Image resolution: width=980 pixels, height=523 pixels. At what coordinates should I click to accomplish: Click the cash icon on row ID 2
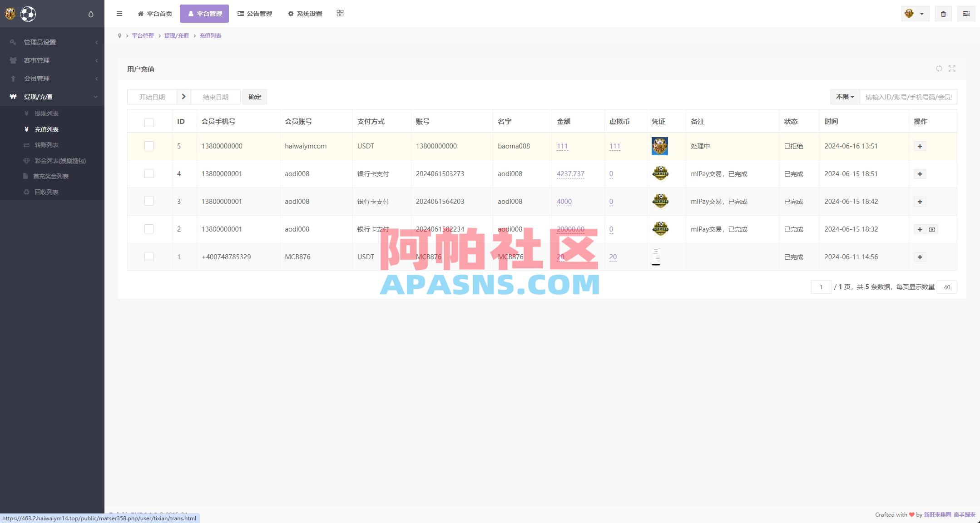click(932, 229)
